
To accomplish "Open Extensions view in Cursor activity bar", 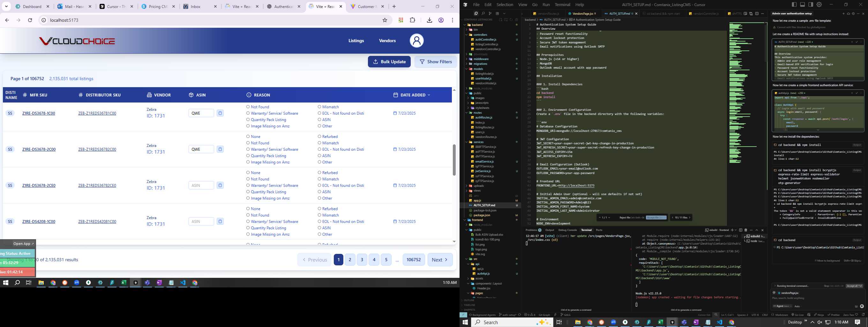I will click(x=497, y=13).
